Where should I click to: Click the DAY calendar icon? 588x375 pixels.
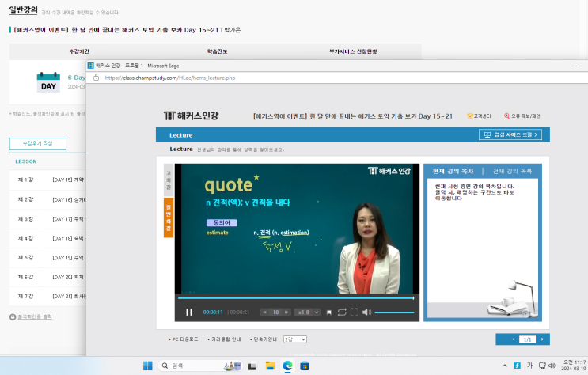[x=48, y=82]
